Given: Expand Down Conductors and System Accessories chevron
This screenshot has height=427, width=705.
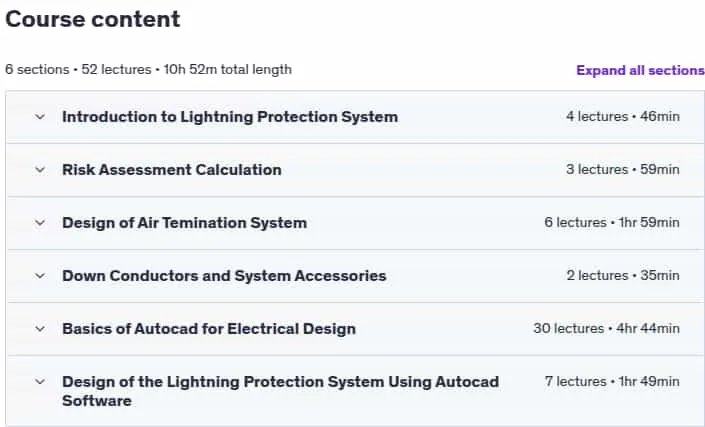Looking at the screenshot, I should point(40,276).
